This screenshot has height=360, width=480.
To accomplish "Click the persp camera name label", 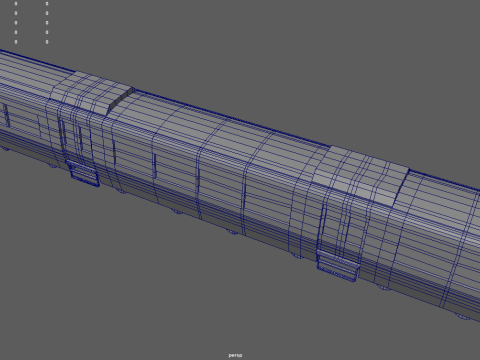I will tap(235, 355).
